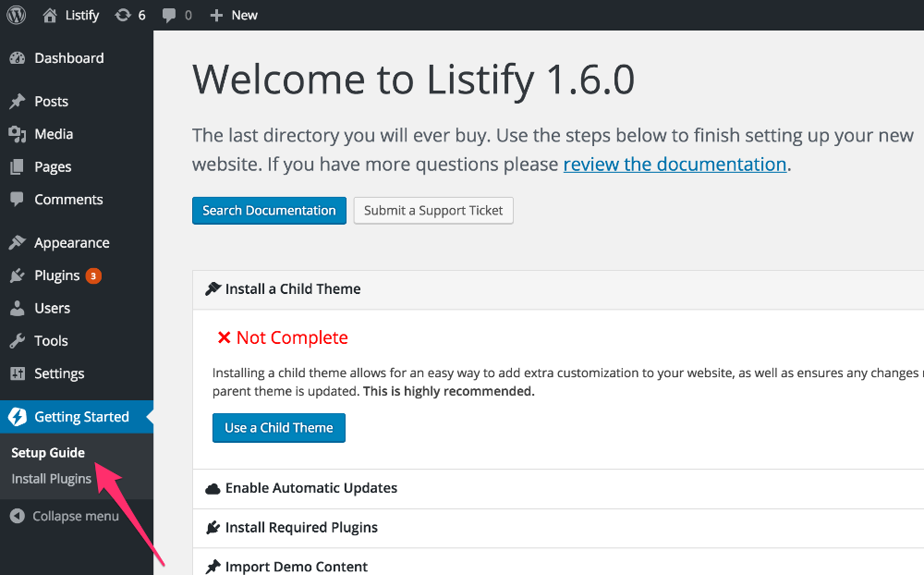This screenshot has height=575, width=924.
Task: Click the Use a Child Theme button
Action: click(x=279, y=428)
